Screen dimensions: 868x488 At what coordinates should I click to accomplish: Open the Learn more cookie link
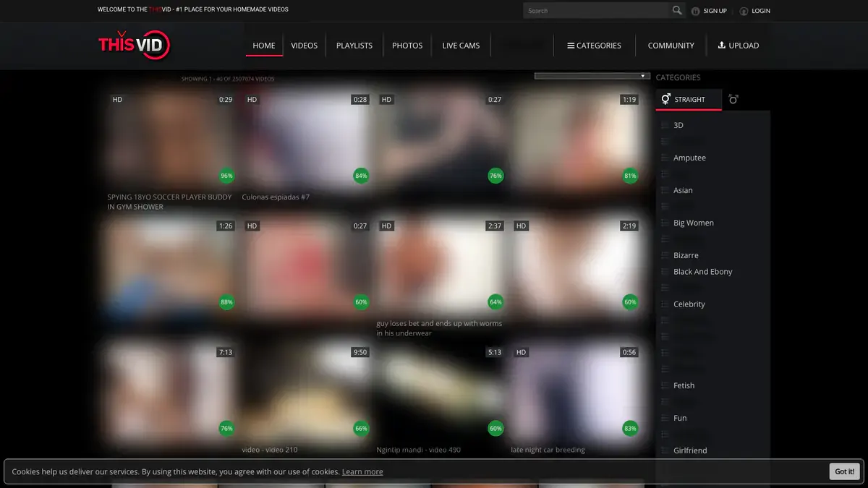pos(362,471)
